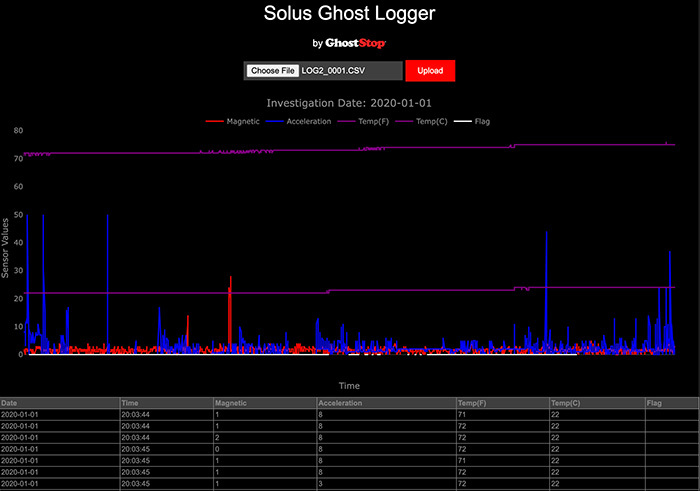Click the red Upload button
The height and width of the screenshot is (491, 700).
430,71
